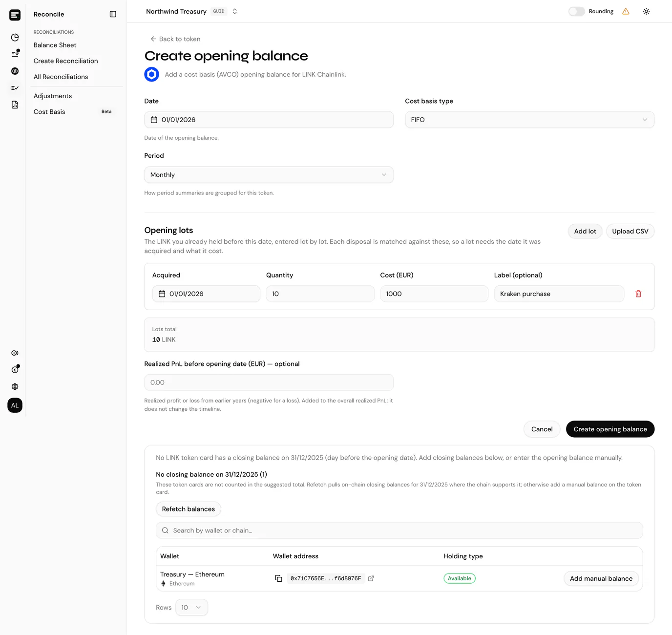Select the checklist reconcile sidebar icon
Image resolution: width=672 pixels, height=635 pixels.
tap(15, 88)
